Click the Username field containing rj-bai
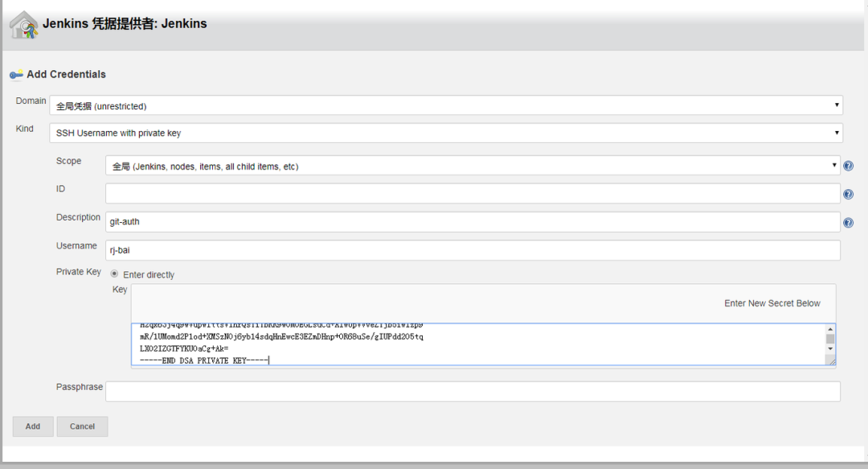 click(x=473, y=250)
